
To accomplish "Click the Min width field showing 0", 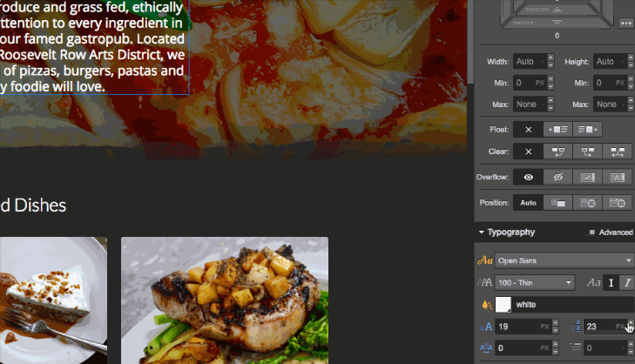I will coord(530,83).
